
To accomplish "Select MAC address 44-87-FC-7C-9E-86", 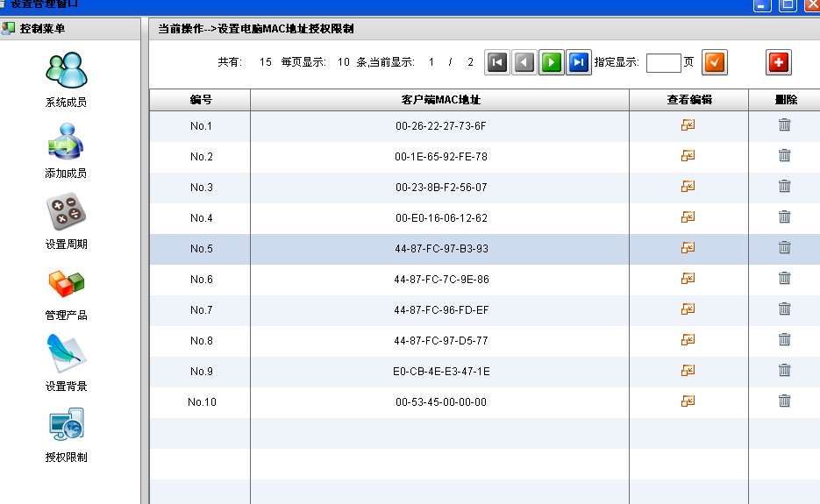I will pyautogui.click(x=441, y=280).
